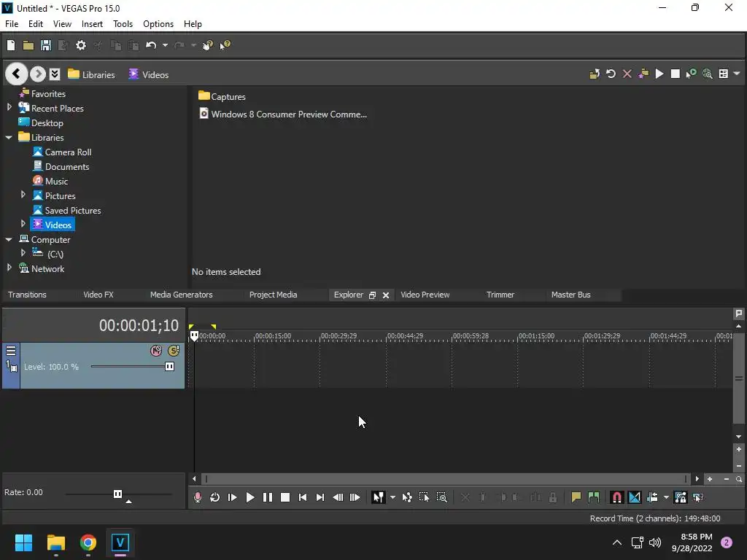Pause timeline playback
This screenshot has height=560, width=747.
coord(268,497)
